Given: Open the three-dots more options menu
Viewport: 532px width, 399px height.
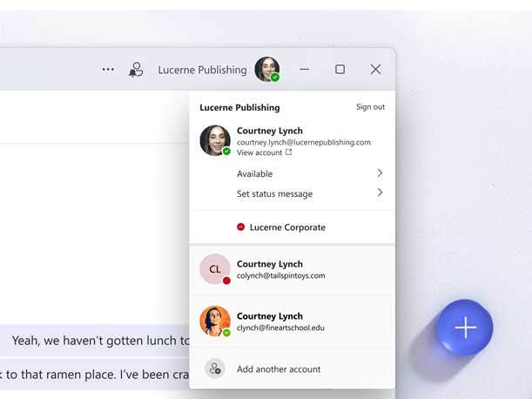Looking at the screenshot, I should 108,70.
